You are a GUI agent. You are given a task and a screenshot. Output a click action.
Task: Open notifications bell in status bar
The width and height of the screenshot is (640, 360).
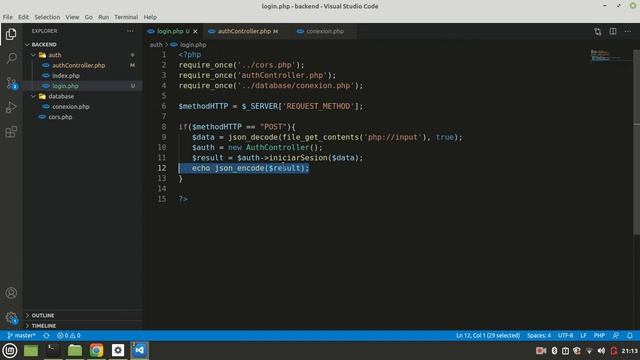[630, 336]
